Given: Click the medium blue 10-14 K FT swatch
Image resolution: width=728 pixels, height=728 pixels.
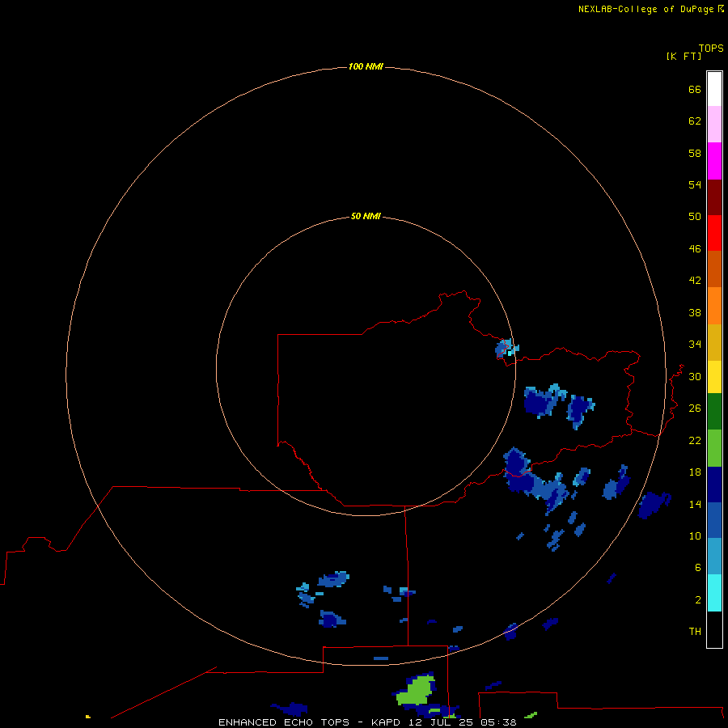Looking at the screenshot, I should [714, 520].
